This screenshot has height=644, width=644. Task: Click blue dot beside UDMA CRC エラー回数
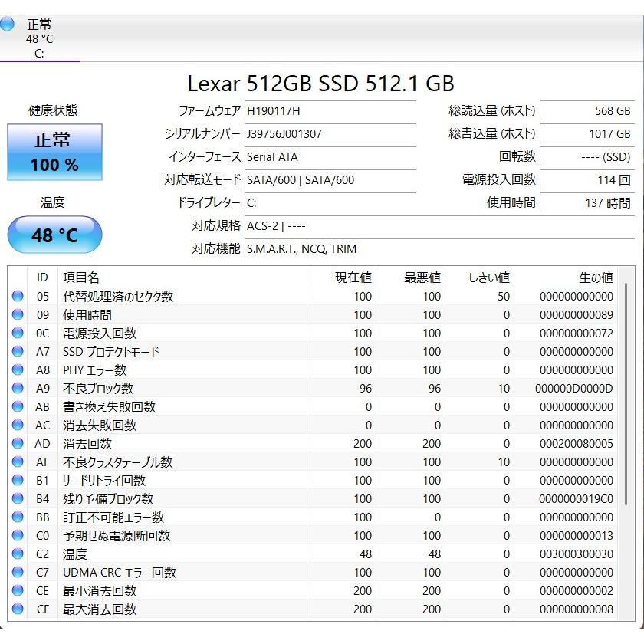point(17,573)
